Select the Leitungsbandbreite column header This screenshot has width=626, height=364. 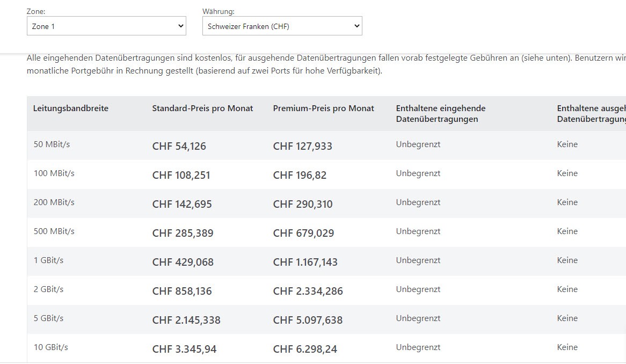coord(71,108)
